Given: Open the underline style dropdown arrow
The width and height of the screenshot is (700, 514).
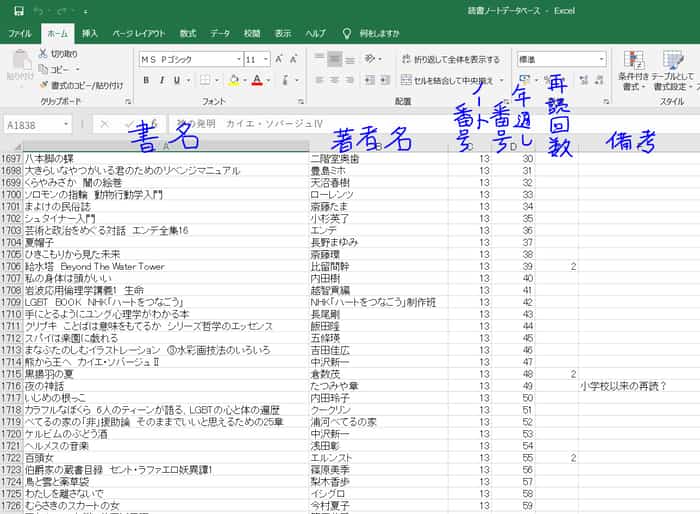Looking at the screenshot, I should click(x=188, y=80).
